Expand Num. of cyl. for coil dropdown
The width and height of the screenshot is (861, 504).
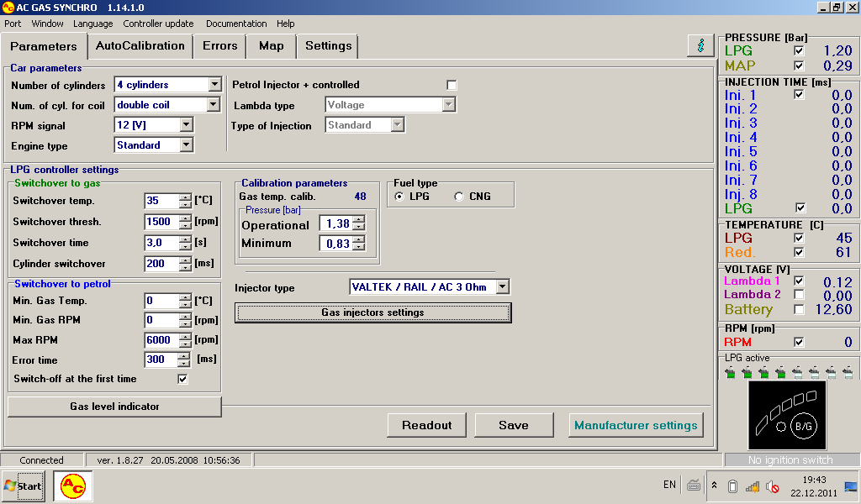tap(213, 104)
